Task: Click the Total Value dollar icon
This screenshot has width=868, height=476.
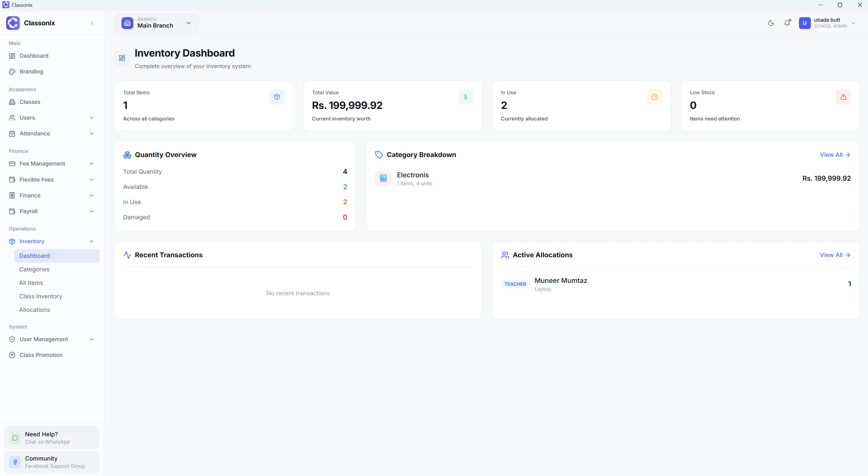Action: click(465, 97)
